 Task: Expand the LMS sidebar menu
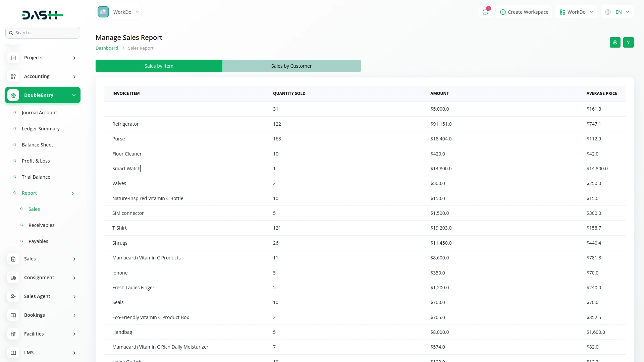[74, 353]
